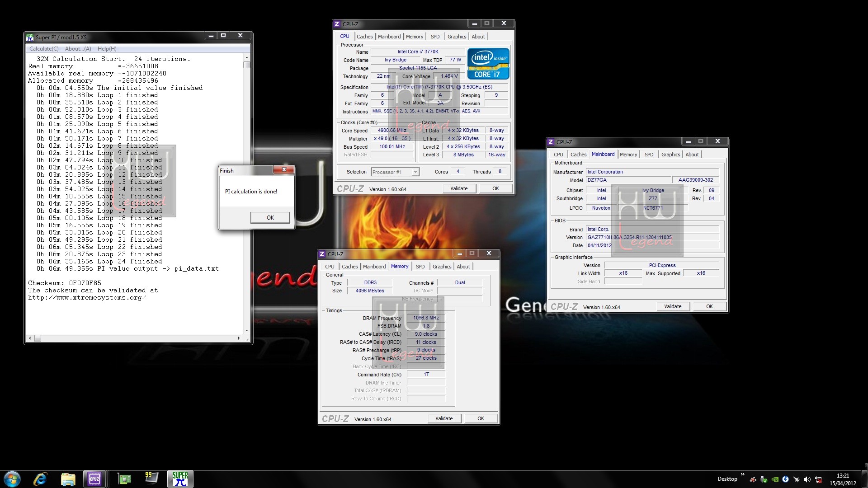Switch to Caches tab in top CPU-Z window

[x=364, y=37]
